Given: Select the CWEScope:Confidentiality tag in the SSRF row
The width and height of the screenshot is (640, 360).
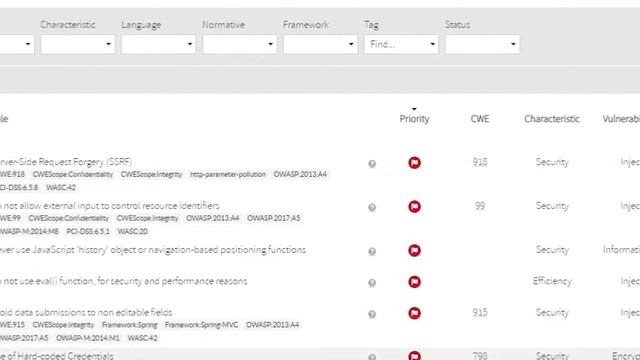Looking at the screenshot, I should (x=73, y=174).
